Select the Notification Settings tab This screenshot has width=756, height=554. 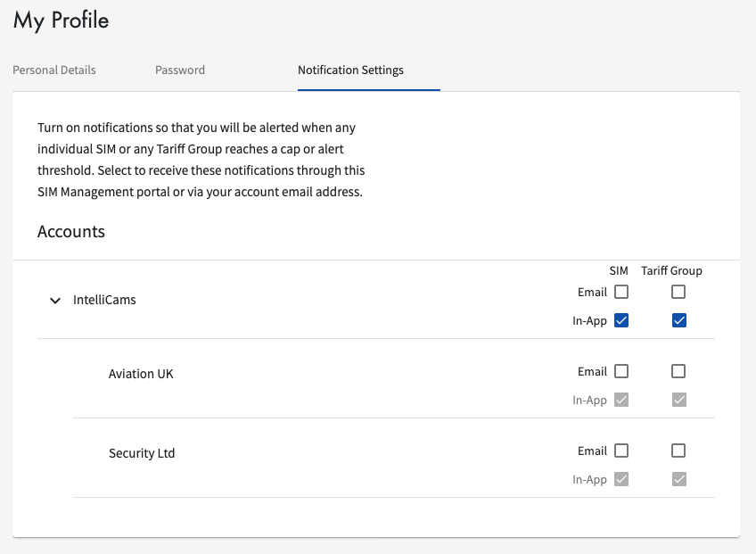click(x=350, y=70)
